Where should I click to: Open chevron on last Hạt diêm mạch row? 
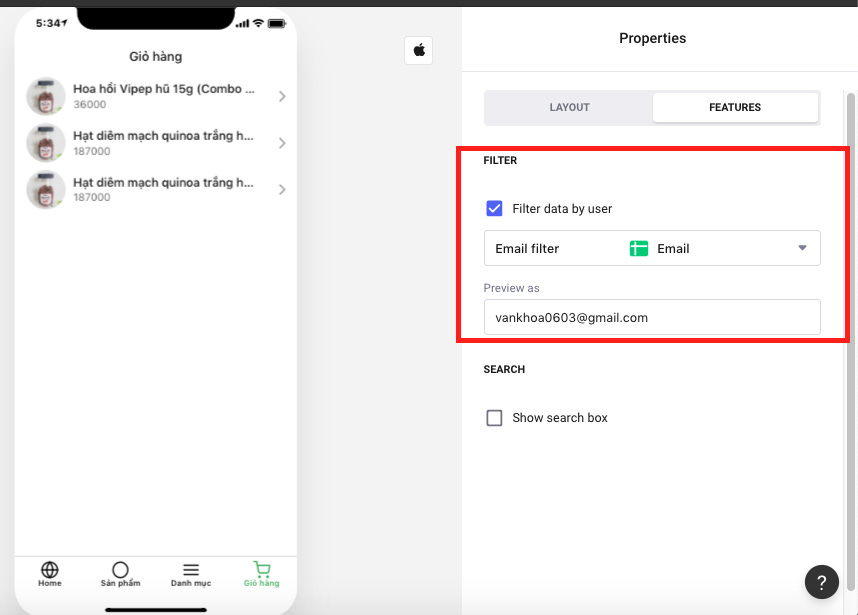(x=282, y=190)
